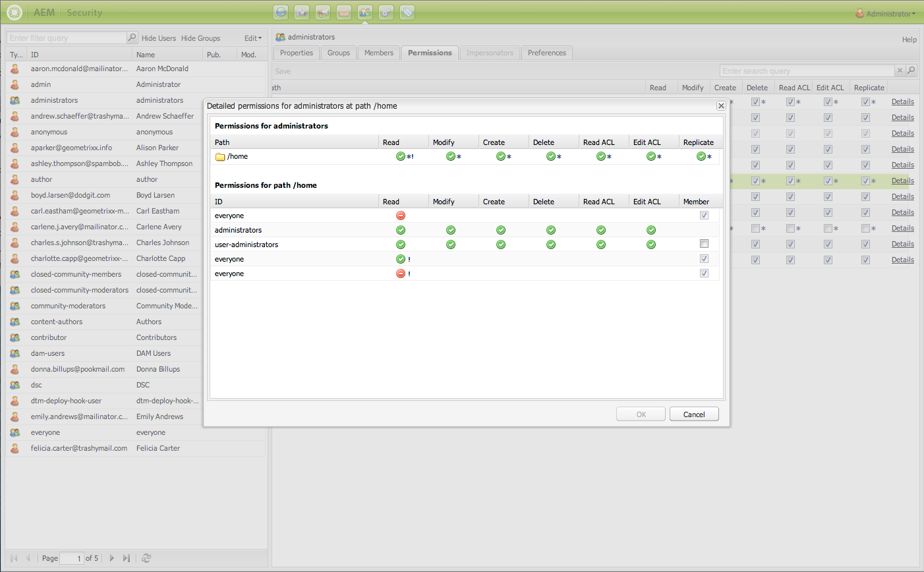Select the content-authors group row
Viewport: 924px width, 572px height.
pyautogui.click(x=137, y=322)
